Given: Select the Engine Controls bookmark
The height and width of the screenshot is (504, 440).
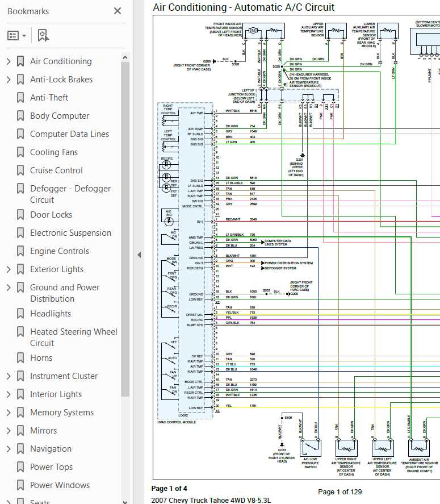Looking at the screenshot, I should coord(60,251).
